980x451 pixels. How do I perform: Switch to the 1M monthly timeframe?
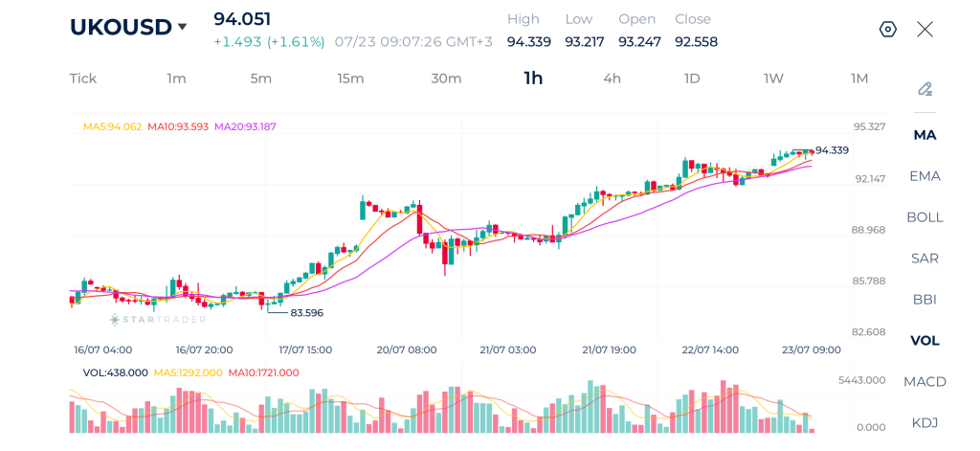[x=859, y=79]
